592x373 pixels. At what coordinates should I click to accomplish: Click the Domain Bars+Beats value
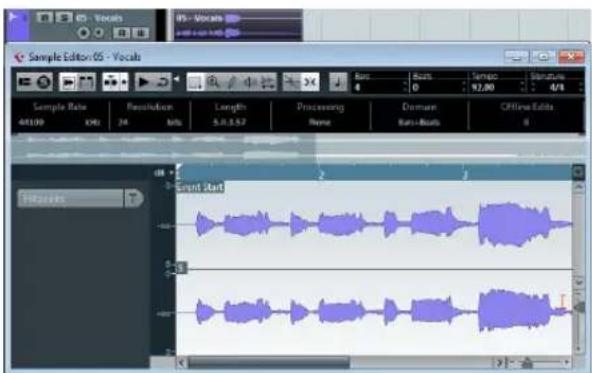coord(419,122)
